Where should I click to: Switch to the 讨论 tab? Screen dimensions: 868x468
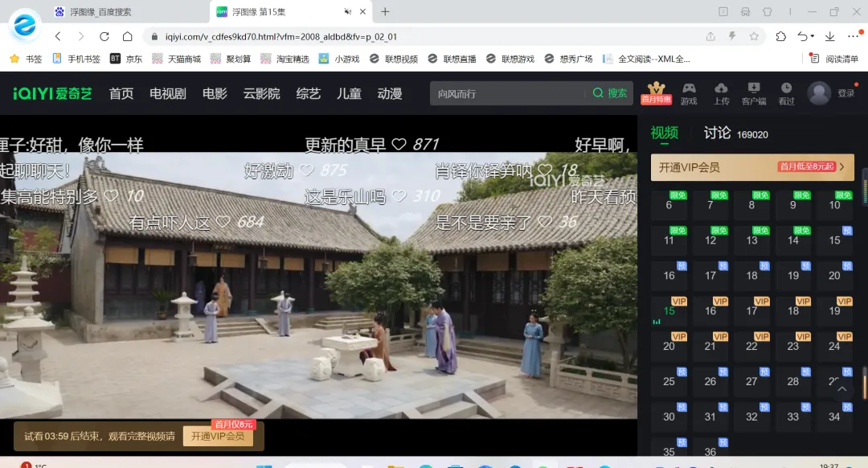[717, 133]
